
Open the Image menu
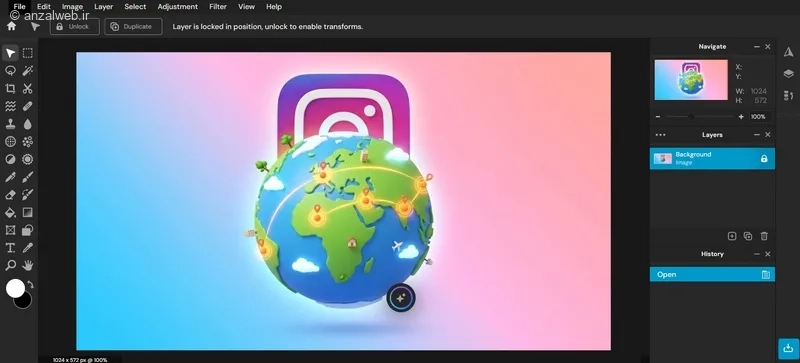point(72,7)
